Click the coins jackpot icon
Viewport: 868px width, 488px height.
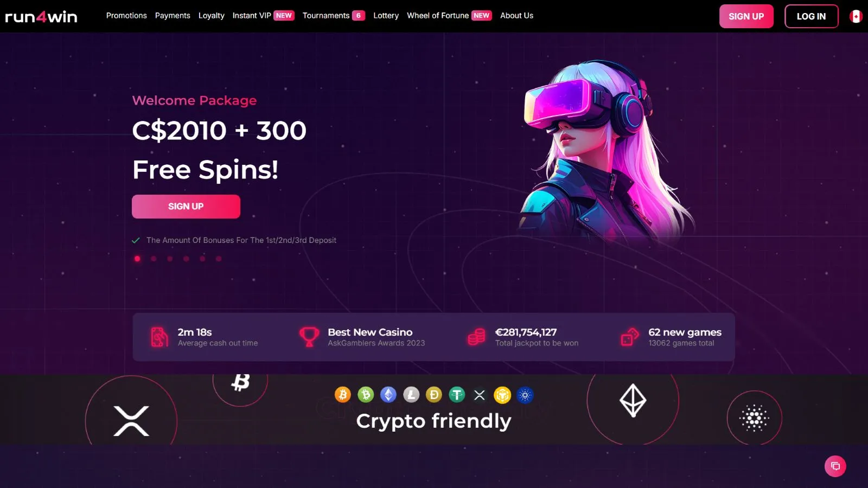tap(476, 337)
